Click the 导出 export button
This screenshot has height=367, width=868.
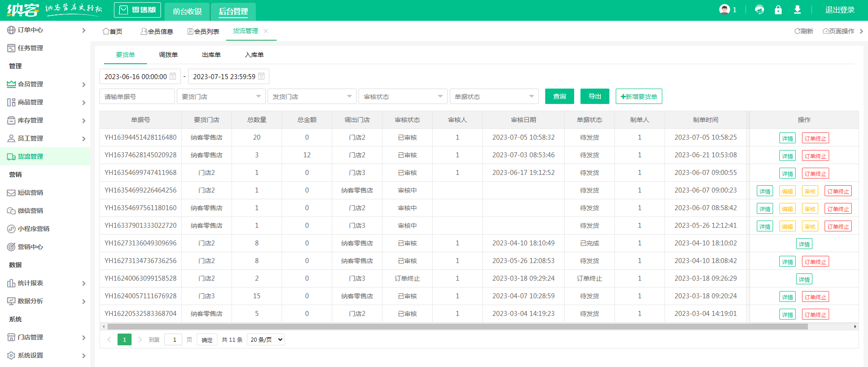tap(595, 96)
